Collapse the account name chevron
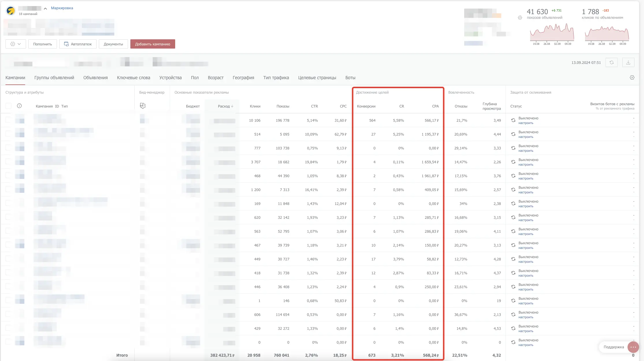Screen dimensions: 644x361 pyautogui.click(x=45, y=9)
